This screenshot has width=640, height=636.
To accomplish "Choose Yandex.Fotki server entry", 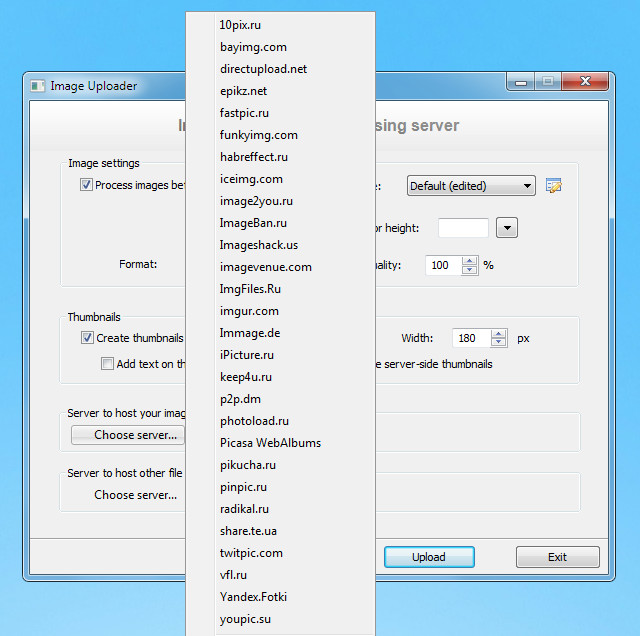I will pos(280,598).
